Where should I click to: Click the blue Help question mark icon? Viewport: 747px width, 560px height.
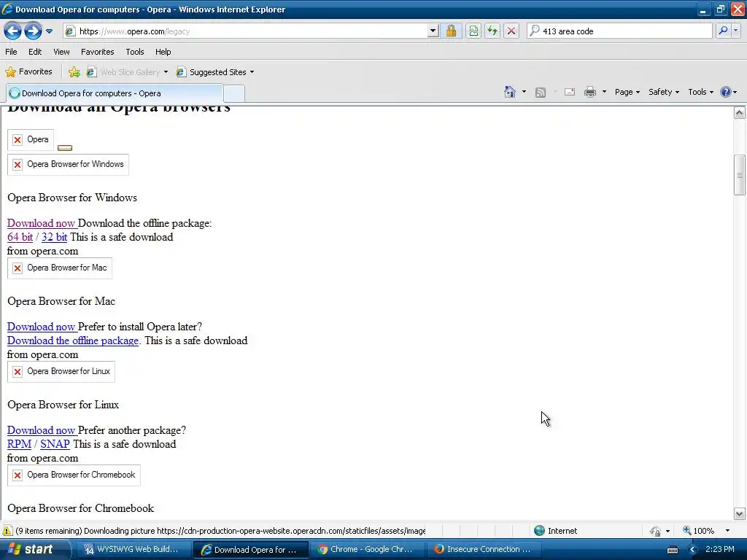point(726,92)
